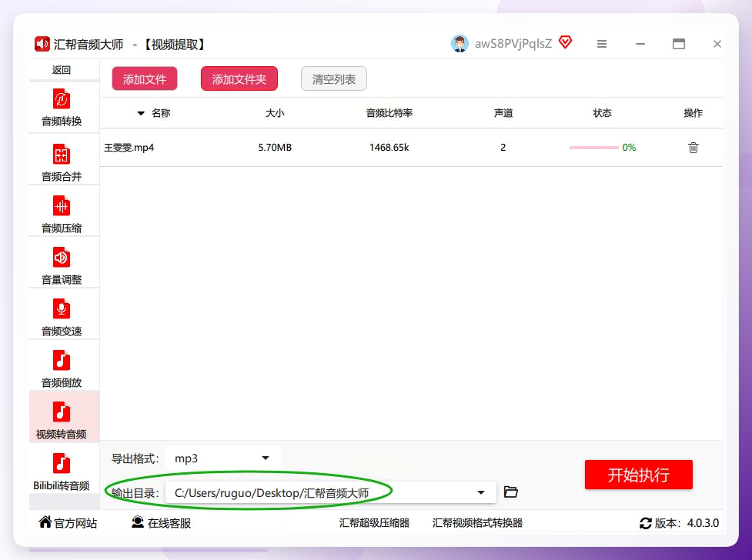
Task: Go back using 返回 button
Action: tap(62, 70)
